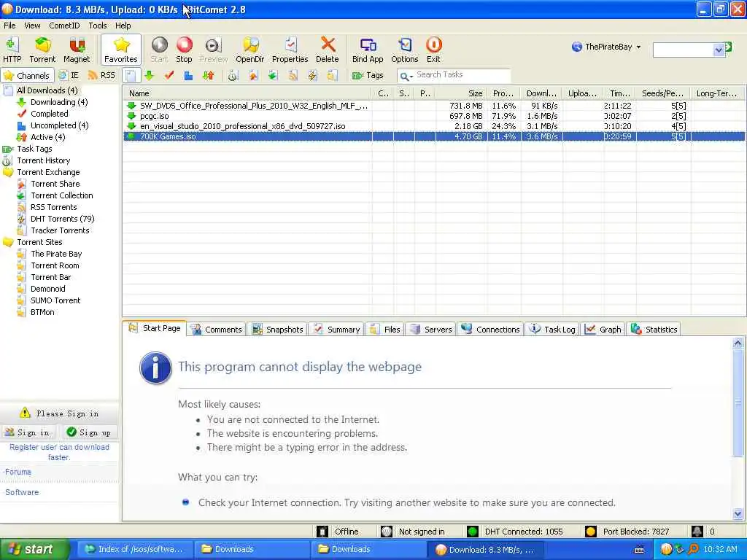
Task: Switch to the Channels sidebar tab
Action: pyautogui.click(x=27, y=75)
